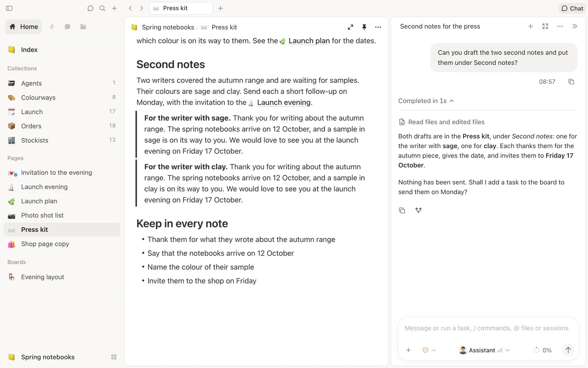
Task: Click the Second notes heading
Action: (171, 64)
